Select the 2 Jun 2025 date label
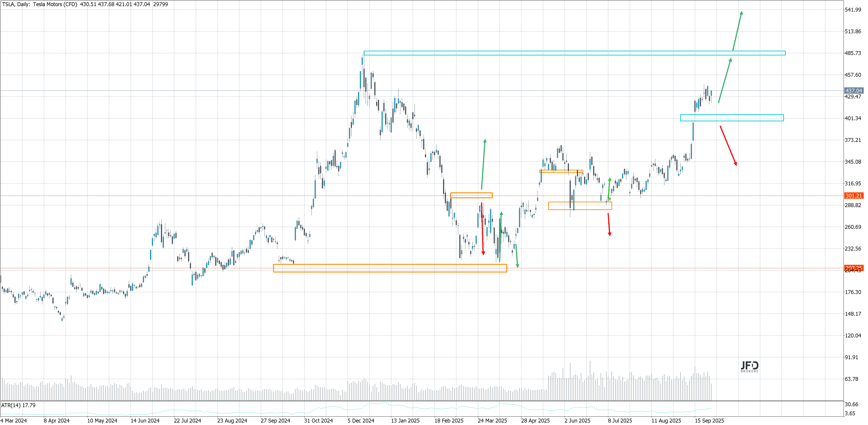Screen dimensions: 868x425 pos(578,421)
